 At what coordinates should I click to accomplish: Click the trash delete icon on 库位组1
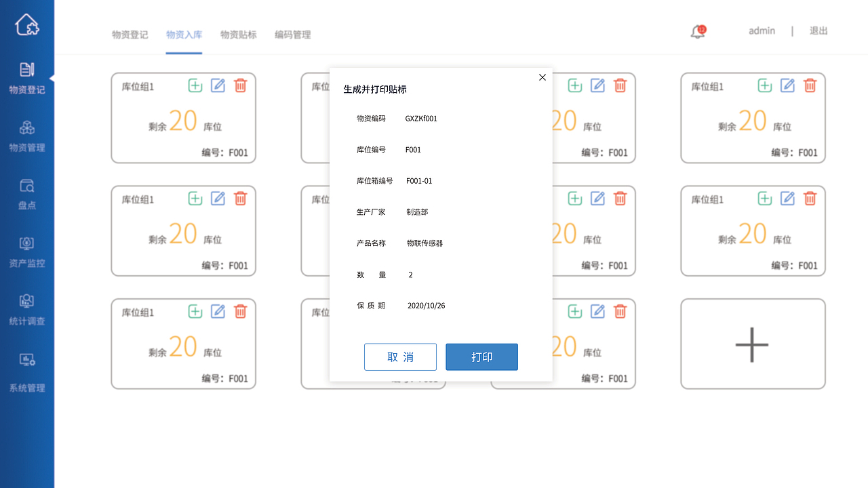point(240,85)
